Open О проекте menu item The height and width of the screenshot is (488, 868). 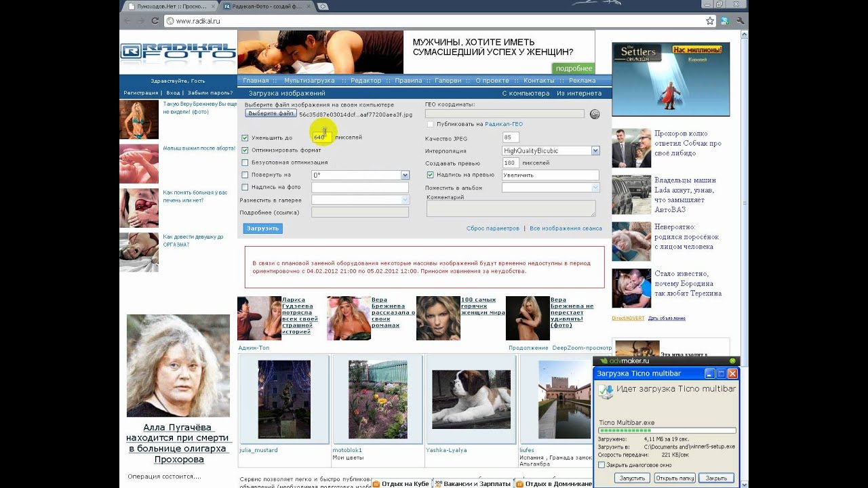coord(492,80)
